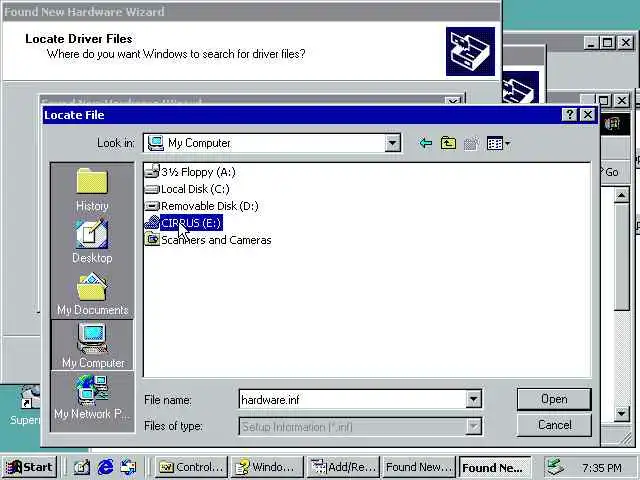
Task: Click the Go button in background window
Action: click(611, 172)
